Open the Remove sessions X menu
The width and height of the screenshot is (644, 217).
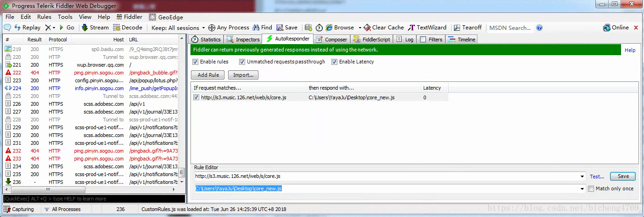[x=50, y=28]
